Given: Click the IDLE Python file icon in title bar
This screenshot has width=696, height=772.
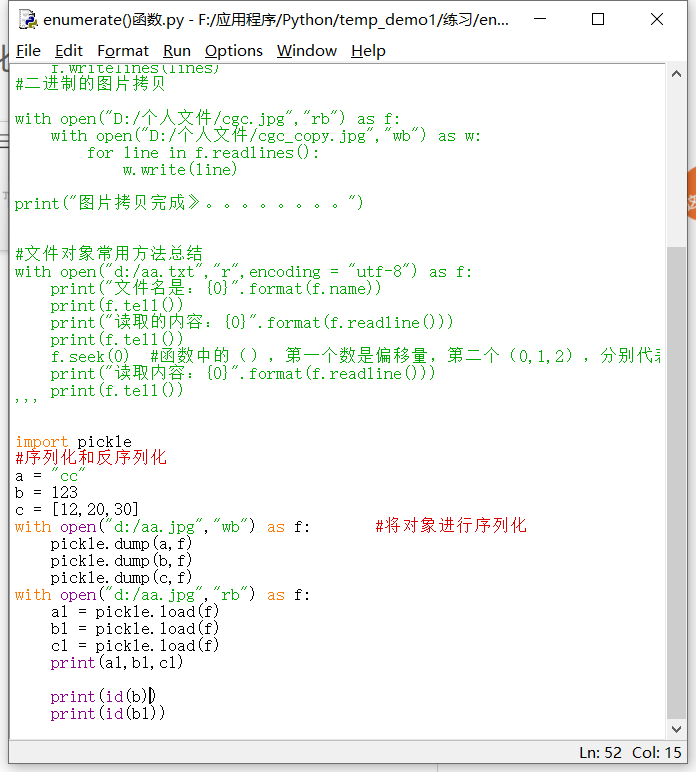Looking at the screenshot, I should click(x=28, y=19).
